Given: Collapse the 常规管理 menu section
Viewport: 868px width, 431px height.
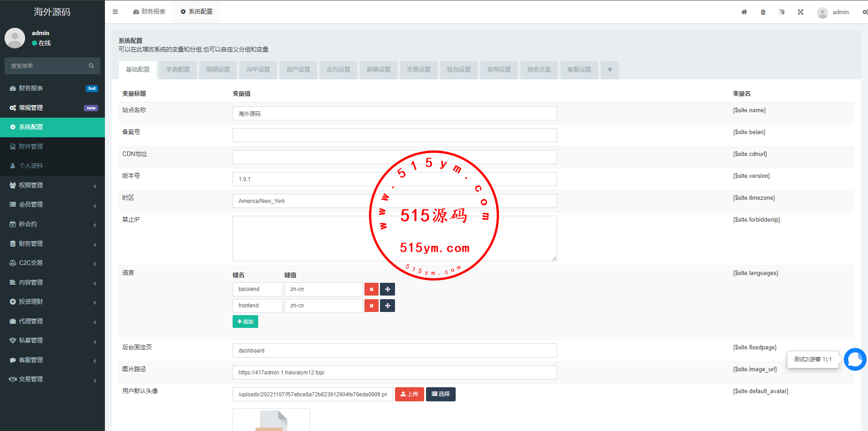Looking at the screenshot, I should (52, 108).
